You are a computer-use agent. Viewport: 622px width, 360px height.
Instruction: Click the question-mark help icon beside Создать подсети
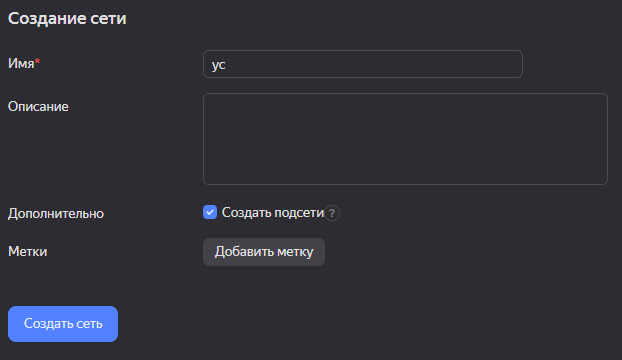click(x=332, y=213)
